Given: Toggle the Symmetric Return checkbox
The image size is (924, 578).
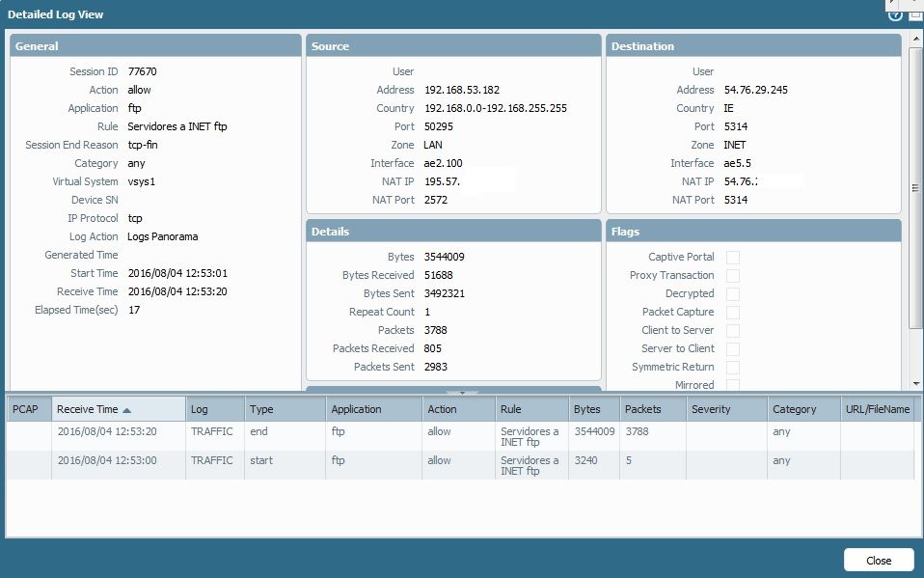Looking at the screenshot, I should [x=733, y=368].
